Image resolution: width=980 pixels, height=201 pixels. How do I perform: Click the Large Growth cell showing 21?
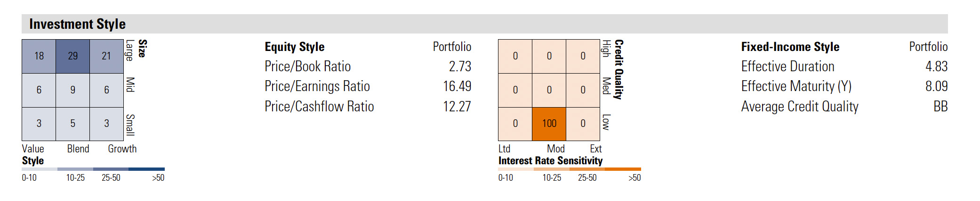point(106,56)
